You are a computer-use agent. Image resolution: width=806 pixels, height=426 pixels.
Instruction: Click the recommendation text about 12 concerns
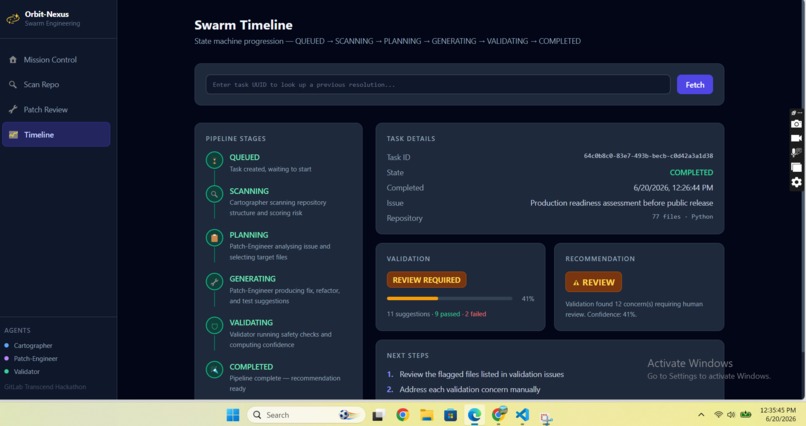click(634, 309)
